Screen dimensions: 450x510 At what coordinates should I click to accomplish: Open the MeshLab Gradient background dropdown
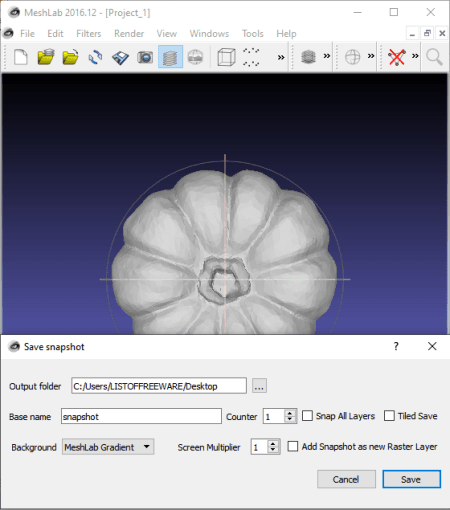pyautogui.click(x=108, y=447)
